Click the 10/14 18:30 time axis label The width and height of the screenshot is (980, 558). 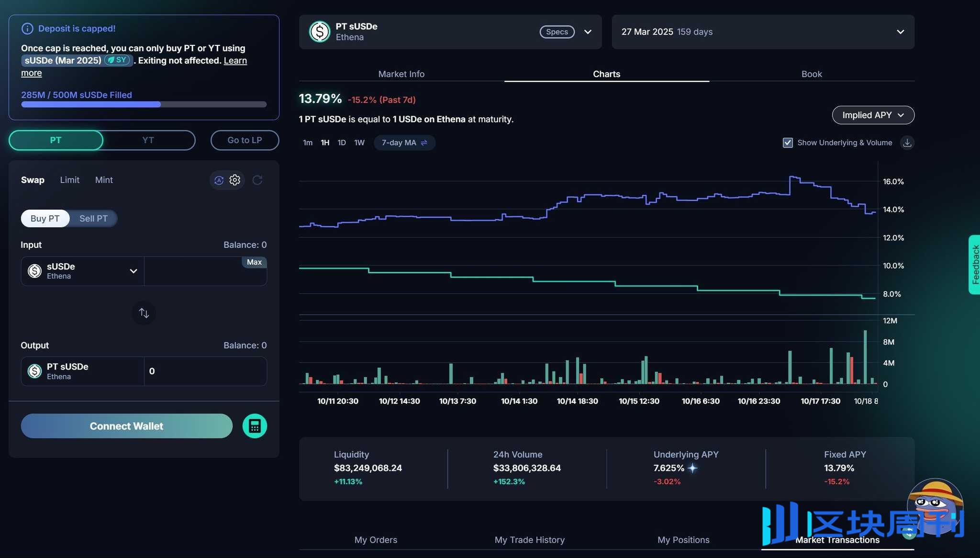[x=577, y=401]
